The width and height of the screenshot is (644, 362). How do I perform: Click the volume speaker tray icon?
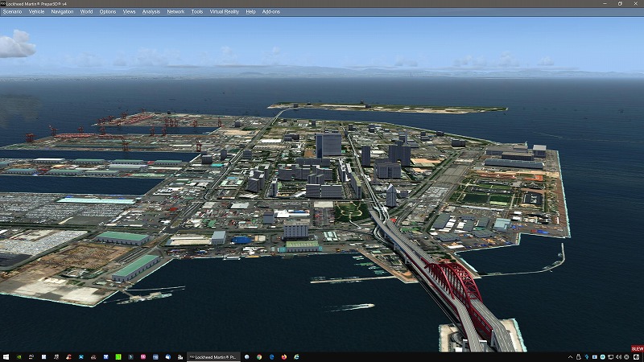coord(618,357)
